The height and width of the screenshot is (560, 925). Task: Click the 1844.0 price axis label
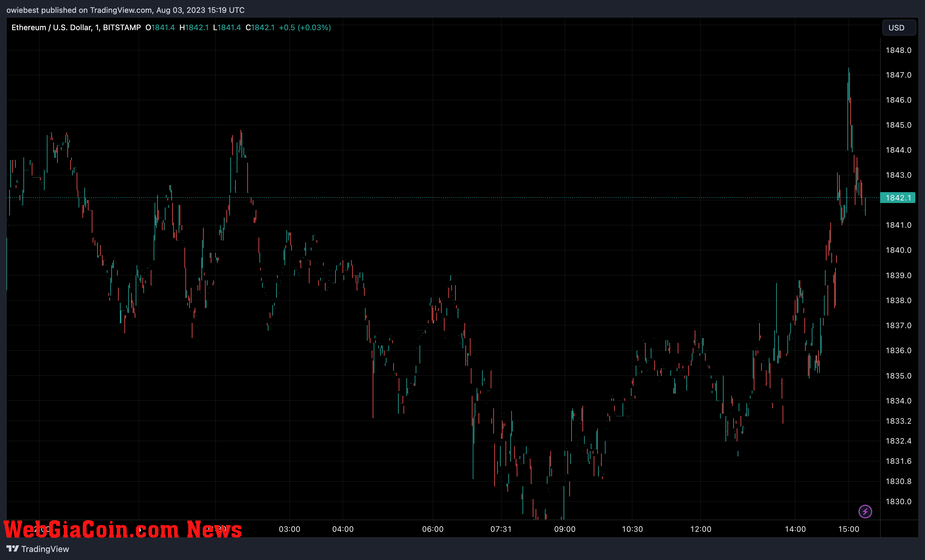click(x=898, y=150)
